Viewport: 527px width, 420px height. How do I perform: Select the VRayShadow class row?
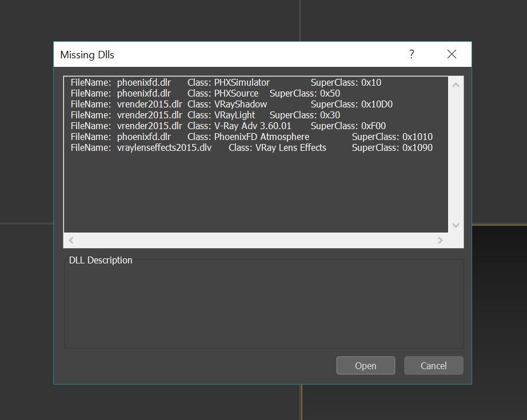click(x=255, y=104)
